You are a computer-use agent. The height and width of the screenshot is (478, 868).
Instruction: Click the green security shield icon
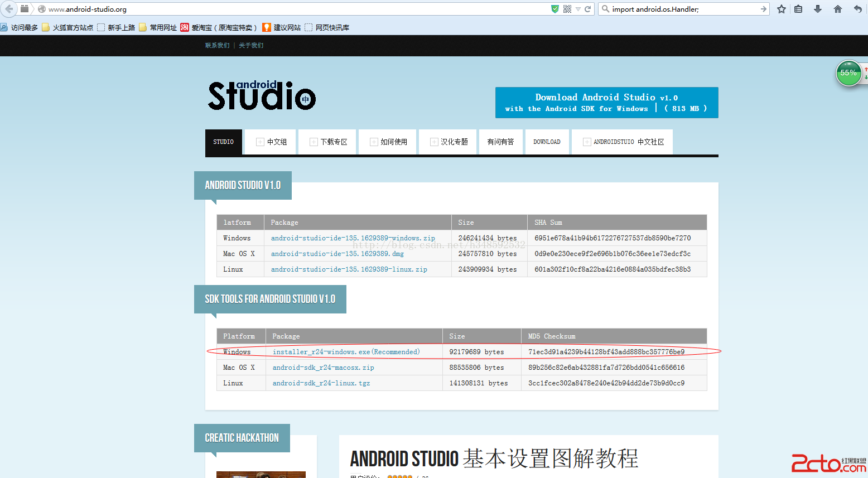(554, 9)
